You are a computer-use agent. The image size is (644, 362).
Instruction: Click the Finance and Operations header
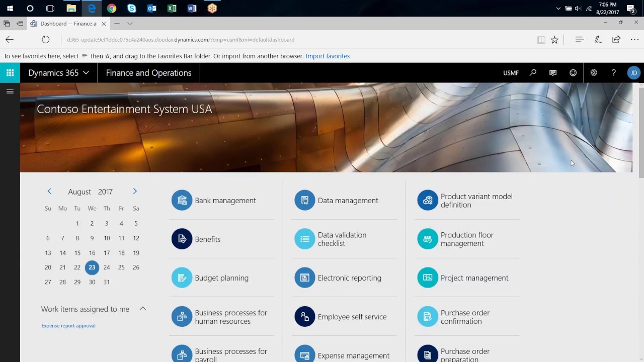click(148, 73)
